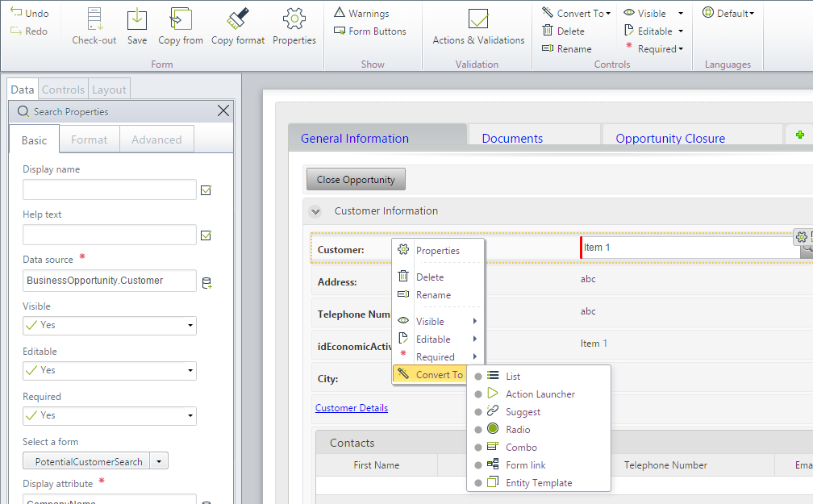The height and width of the screenshot is (504, 813).
Task: Select Properties in the context menu
Action: coord(438,250)
